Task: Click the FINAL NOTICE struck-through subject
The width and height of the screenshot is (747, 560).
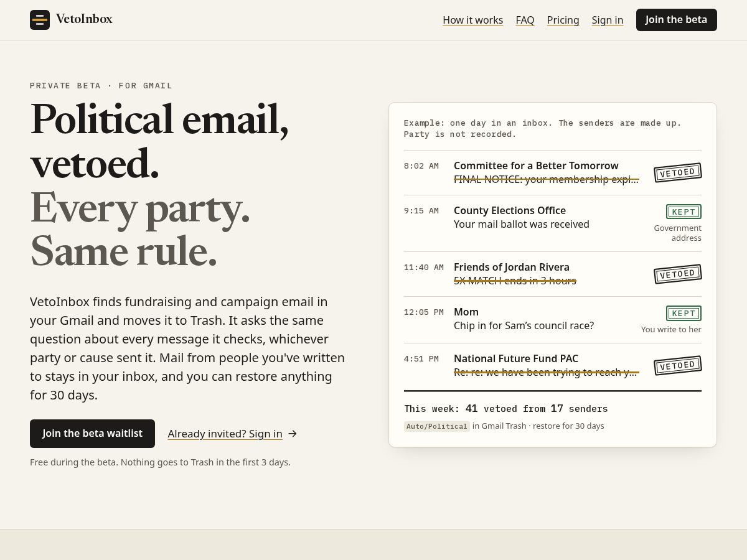Action: [547, 179]
